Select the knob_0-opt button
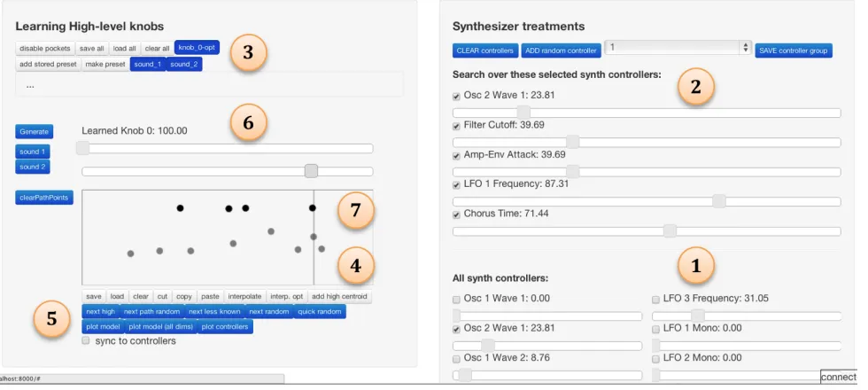This screenshot has height=390, width=868. [197, 48]
